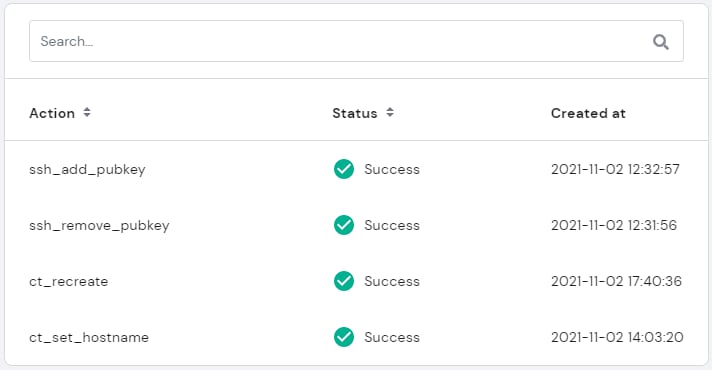This screenshot has width=712, height=370.
Task: Select the ct_recreate action entry
Action: [69, 281]
